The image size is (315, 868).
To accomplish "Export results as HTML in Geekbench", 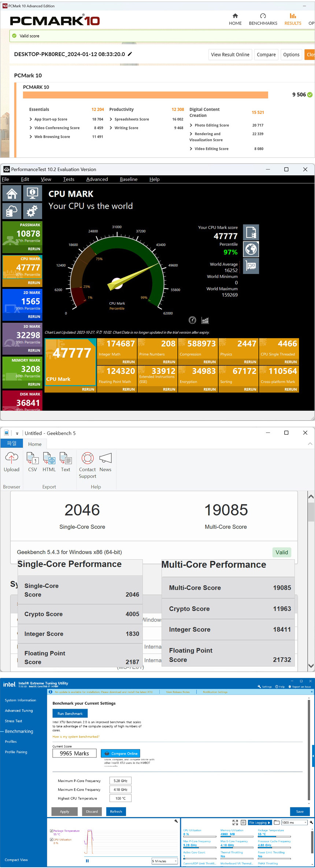I will click(49, 462).
